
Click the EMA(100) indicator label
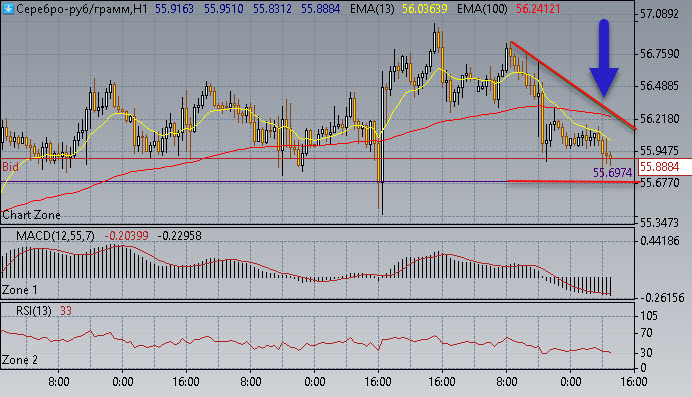point(482,9)
